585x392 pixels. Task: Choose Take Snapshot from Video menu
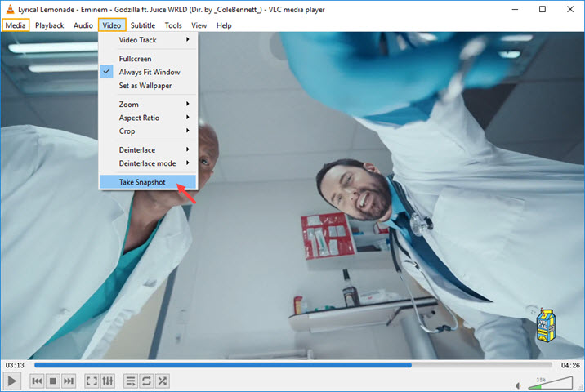pos(142,182)
